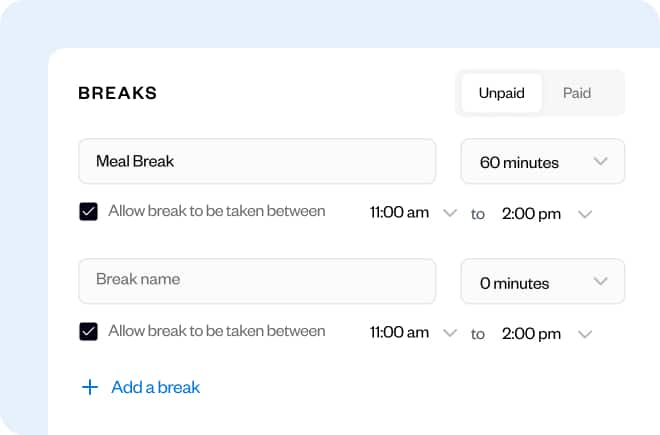This screenshot has height=435, width=660.
Task: Click Meal Break's "Allow break to be taken between" label
Action: [x=217, y=211]
